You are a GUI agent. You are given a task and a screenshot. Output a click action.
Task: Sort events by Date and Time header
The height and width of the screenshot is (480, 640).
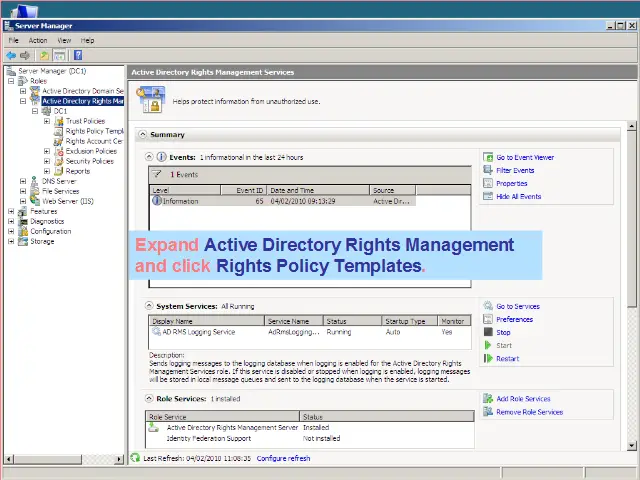point(318,190)
